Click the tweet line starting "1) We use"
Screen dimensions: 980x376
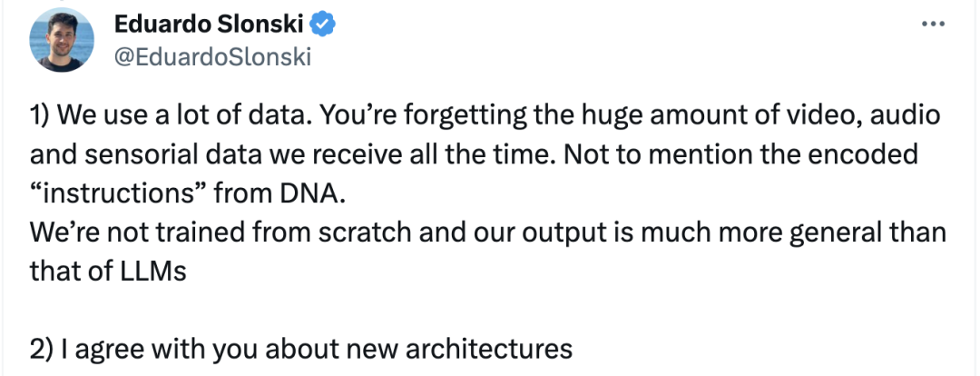[x=485, y=115]
